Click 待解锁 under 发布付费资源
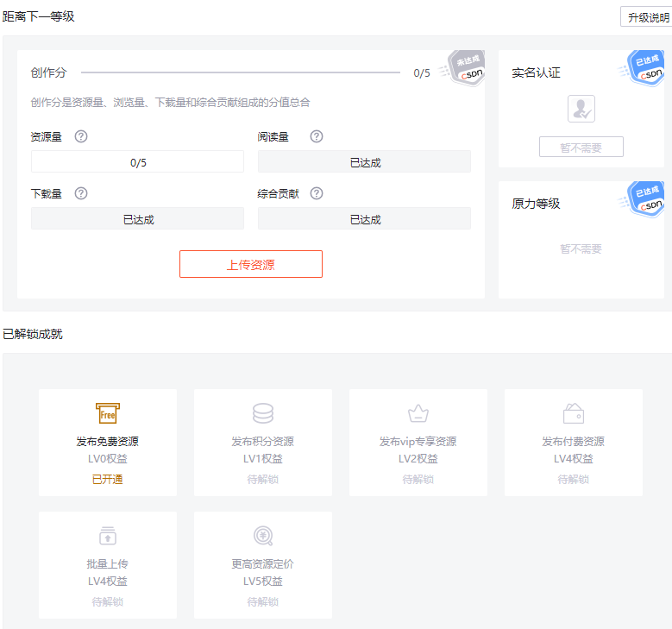This screenshot has height=629, width=672. tap(574, 479)
